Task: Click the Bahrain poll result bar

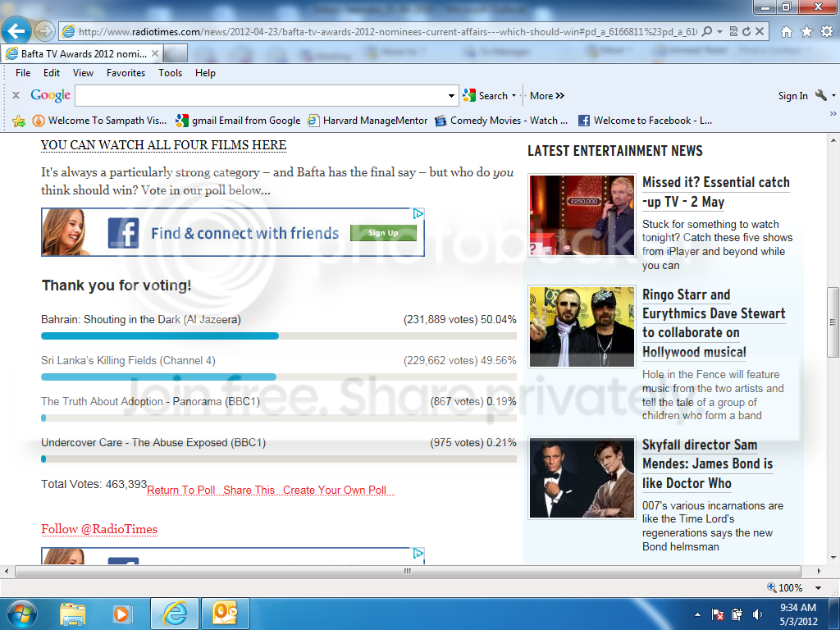Action: (x=279, y=336)
